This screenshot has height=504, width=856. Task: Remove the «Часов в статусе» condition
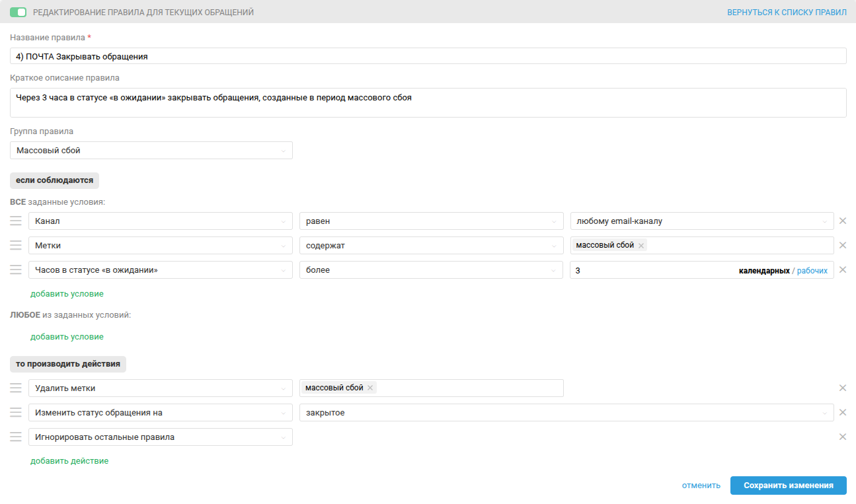[x=843, y=270]
